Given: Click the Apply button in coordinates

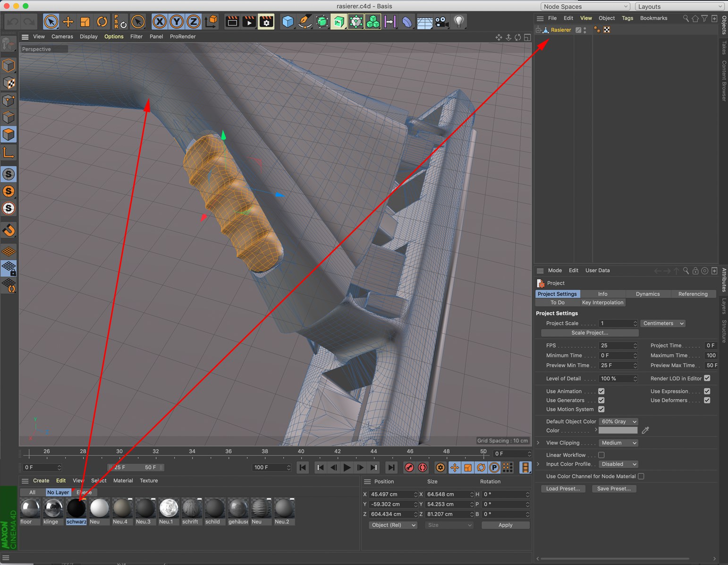Looking at the screenshot, I should coord(505,525).
